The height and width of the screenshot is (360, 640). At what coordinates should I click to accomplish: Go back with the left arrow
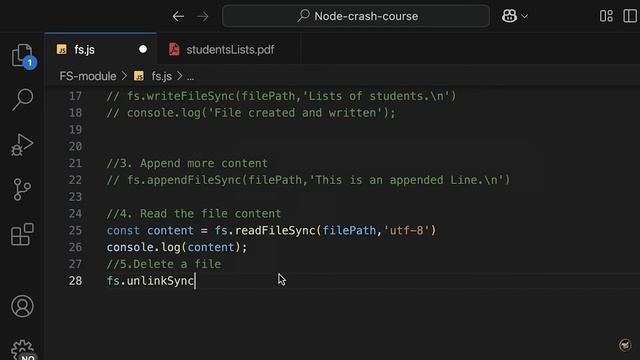(178, 16)
